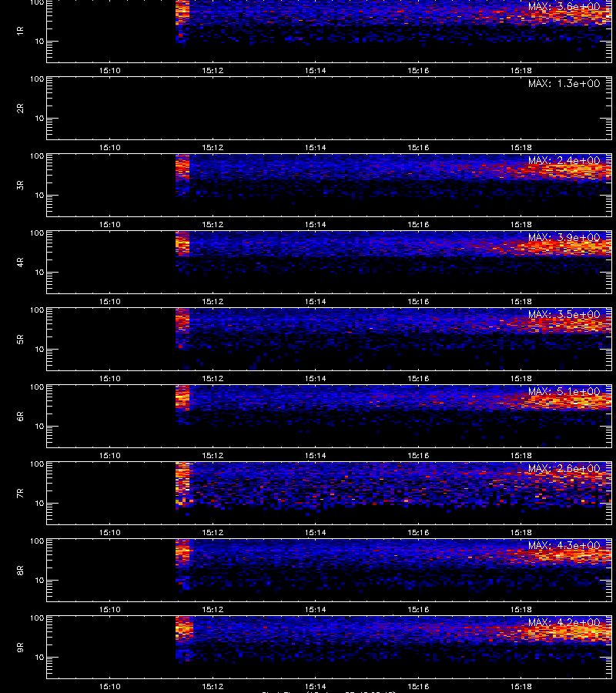Screen dimensions: 616x693
Task: Select the MAX: 3.5e+00 readout
Action: click(564, 314)
